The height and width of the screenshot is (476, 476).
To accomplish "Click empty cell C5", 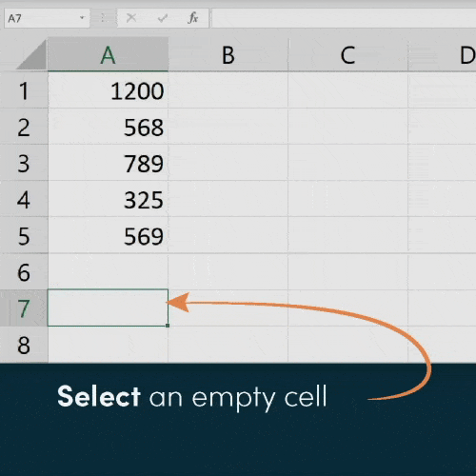I will pyautogui.click(x=347, y=235).
